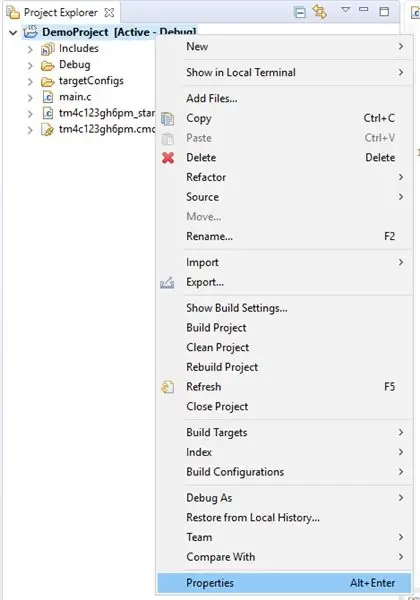The image size is (420, 600).
Task: Click the Export icon
Action: (x=167, y=283)
